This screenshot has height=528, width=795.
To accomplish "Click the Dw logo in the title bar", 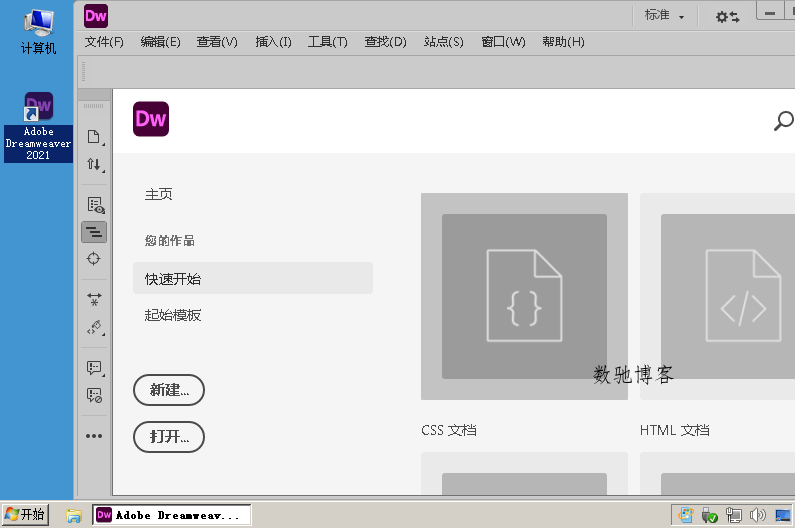I will pos(96,16).
